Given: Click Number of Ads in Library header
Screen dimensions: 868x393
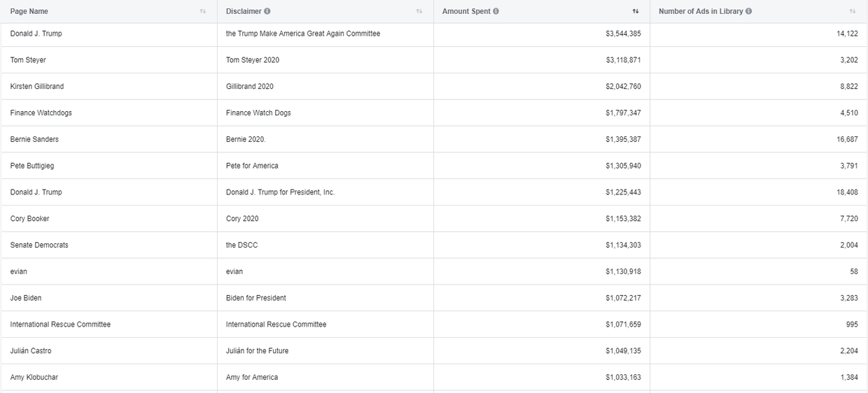Looking at the screenshot, I should [x=701, y=11].
